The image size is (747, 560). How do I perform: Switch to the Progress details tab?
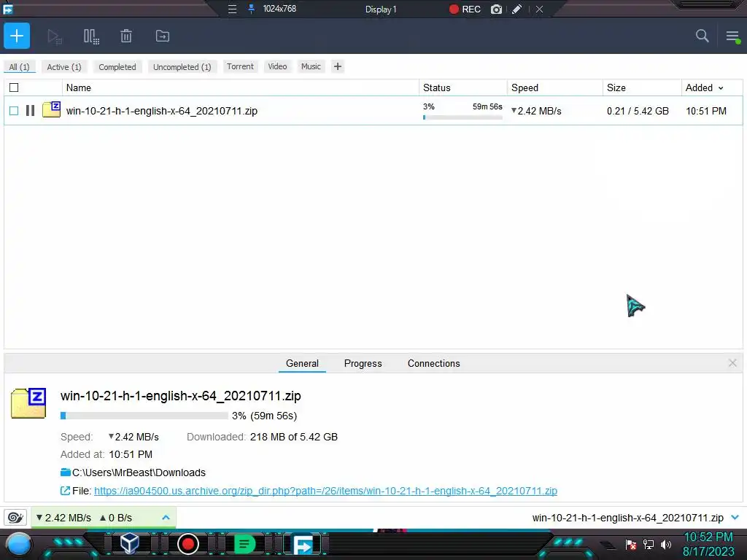tap(363, 363)
